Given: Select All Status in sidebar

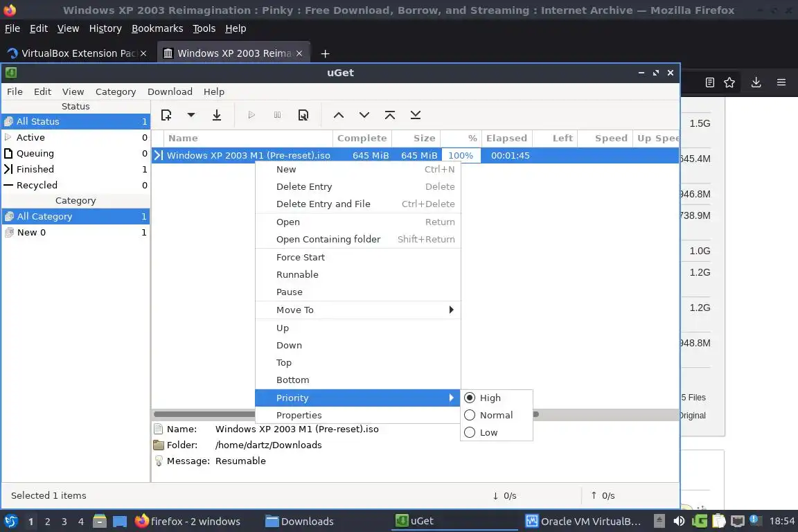Looking at the screenshot, I should (76, 121).
